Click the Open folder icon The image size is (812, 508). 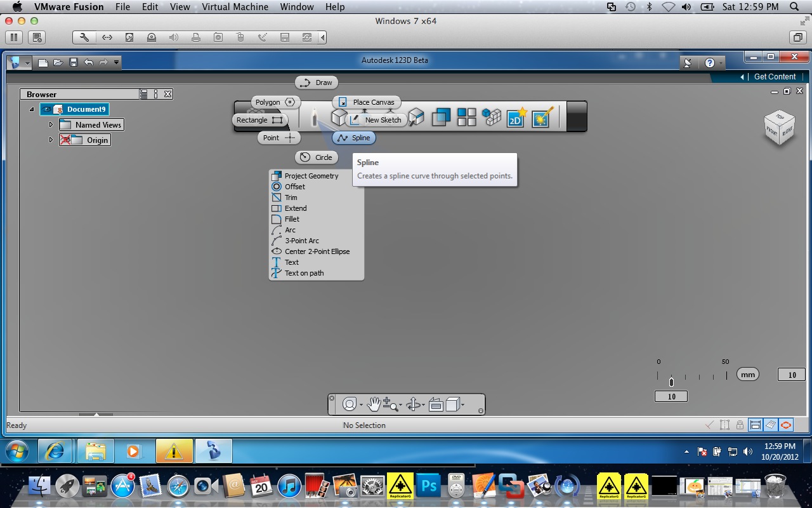[x=58, y=62]
